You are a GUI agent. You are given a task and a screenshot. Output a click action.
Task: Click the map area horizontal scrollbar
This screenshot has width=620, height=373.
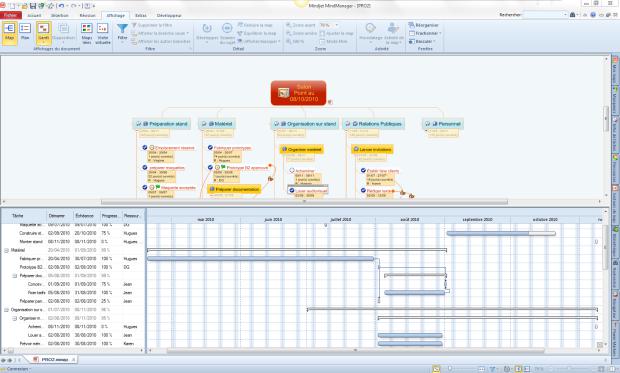click(304, 202)
